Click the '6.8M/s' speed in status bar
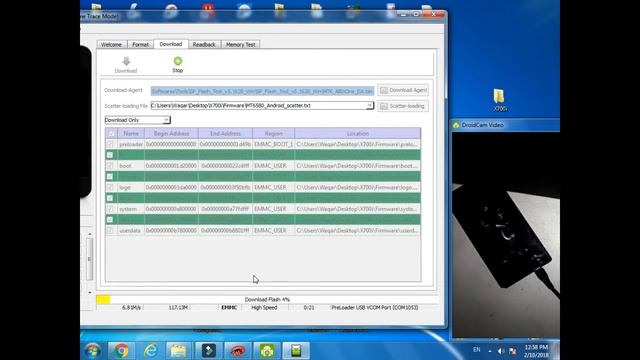Viewport: 640px width, 360px height. [x=131, y=308]
